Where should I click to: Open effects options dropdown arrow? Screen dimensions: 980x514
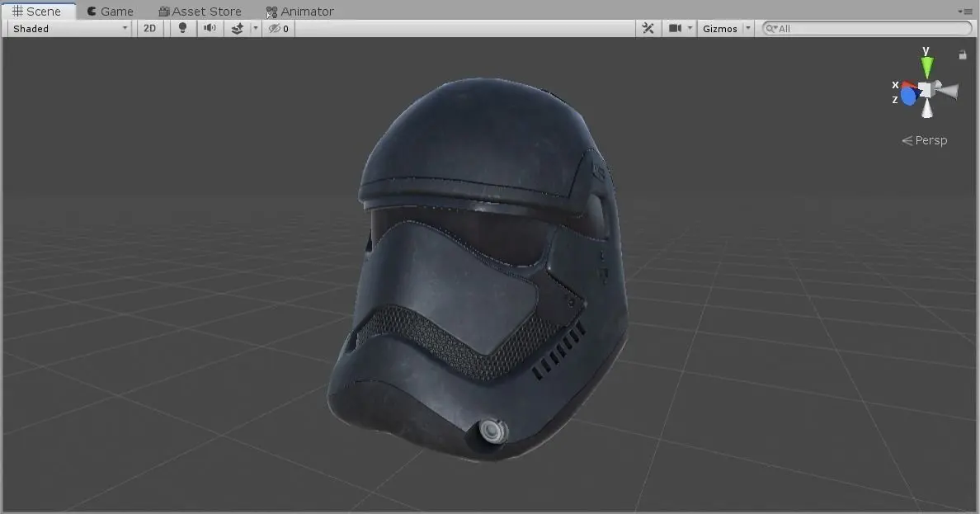point(255,29)
